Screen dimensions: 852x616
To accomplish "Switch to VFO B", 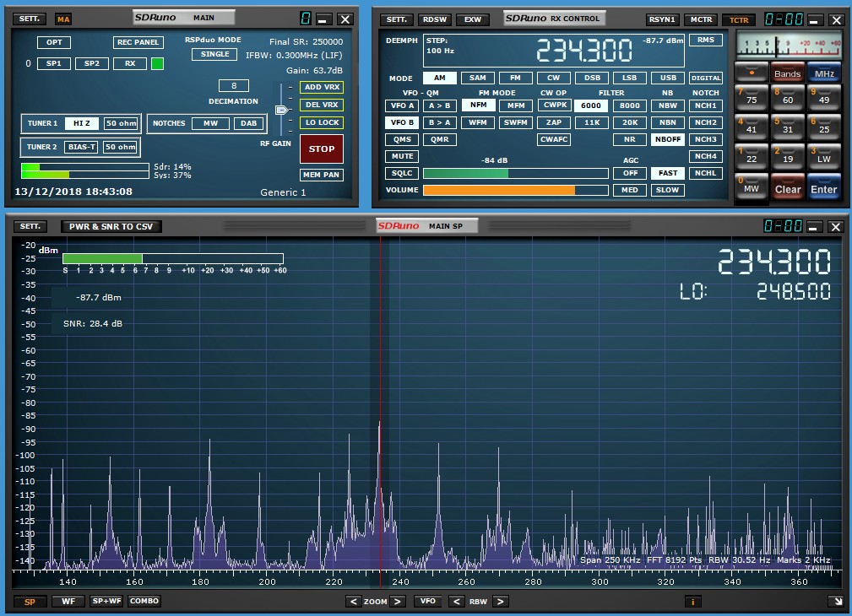I will (402, 122).
